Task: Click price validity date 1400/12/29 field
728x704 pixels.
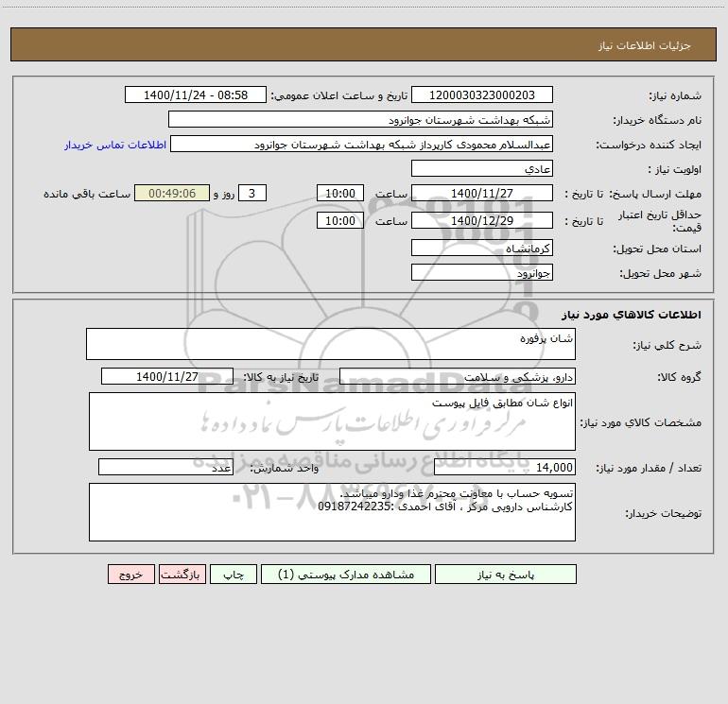Action: 482,220
